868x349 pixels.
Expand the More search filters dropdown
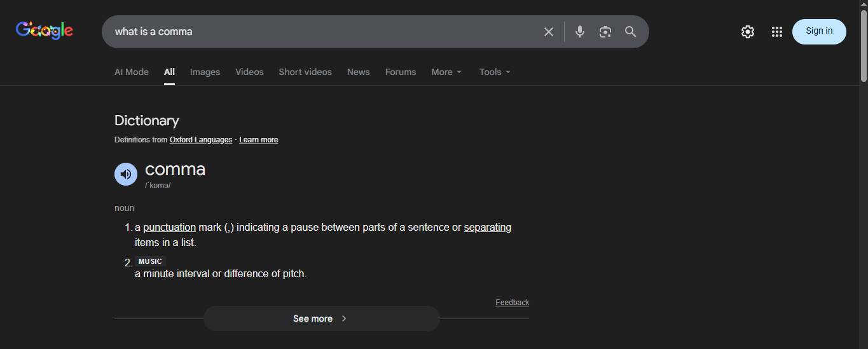click(446, 72)
